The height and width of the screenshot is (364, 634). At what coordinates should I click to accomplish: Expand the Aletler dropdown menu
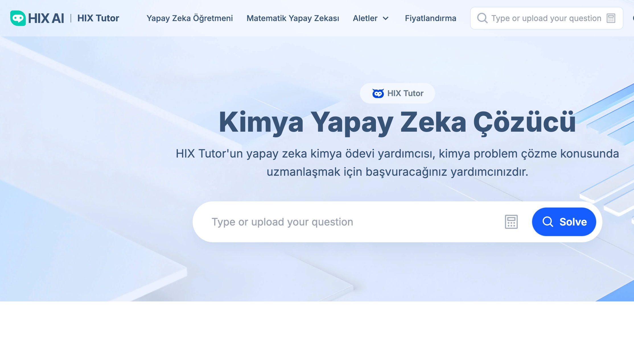(371, 18)
